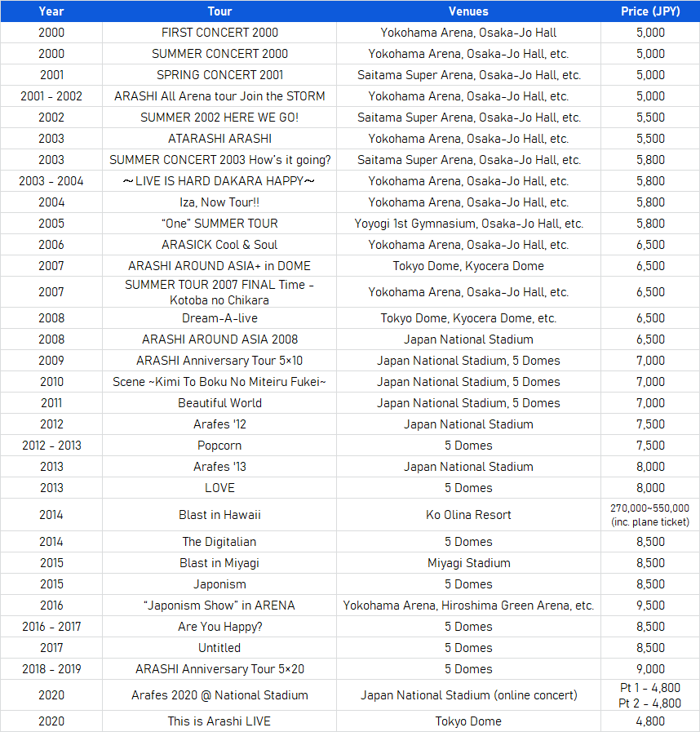Select the 270,000~550,000 price cell
This screenshot has width=700, height=732.
coord(650,515)
